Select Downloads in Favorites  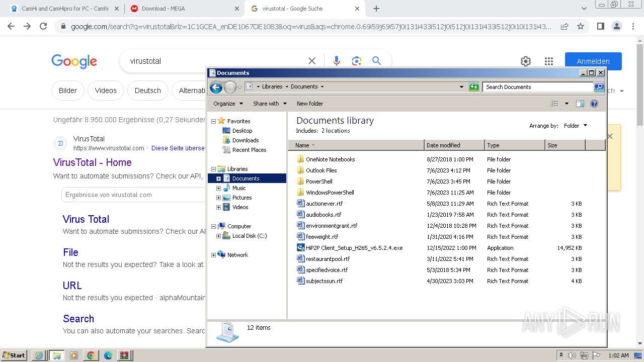246,140
